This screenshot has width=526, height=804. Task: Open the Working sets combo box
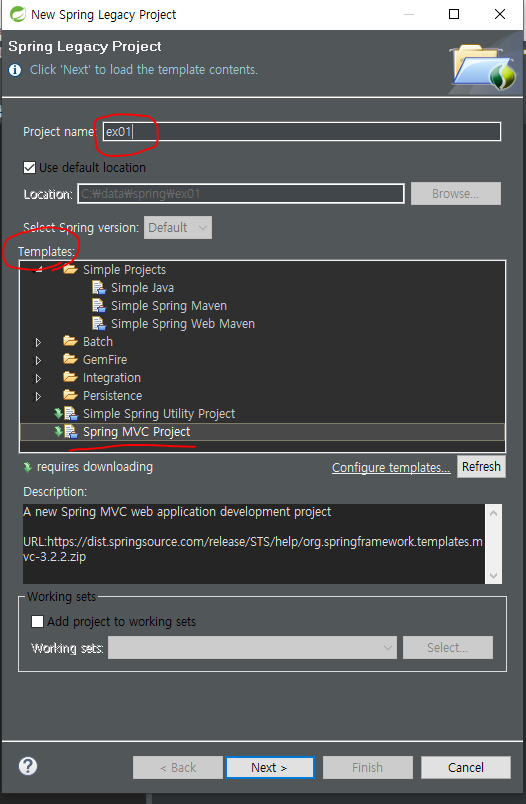[x=252, y=648]
